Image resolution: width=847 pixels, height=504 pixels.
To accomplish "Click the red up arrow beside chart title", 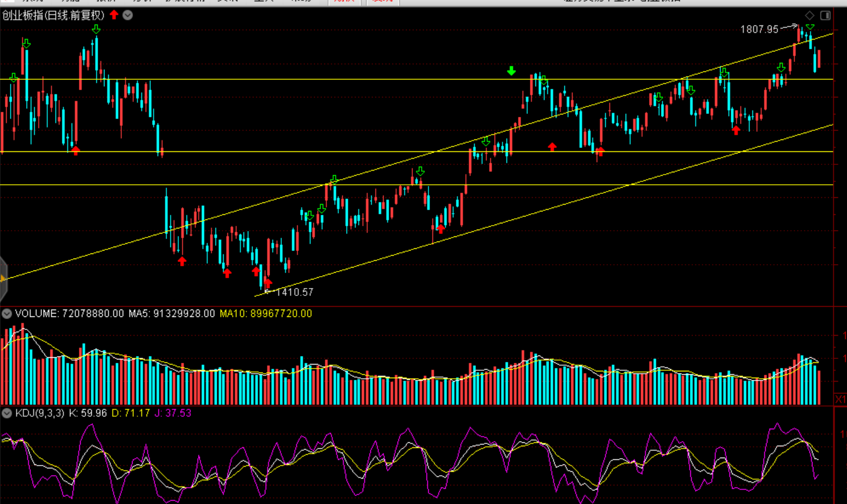I will click(x=114, y=15).
